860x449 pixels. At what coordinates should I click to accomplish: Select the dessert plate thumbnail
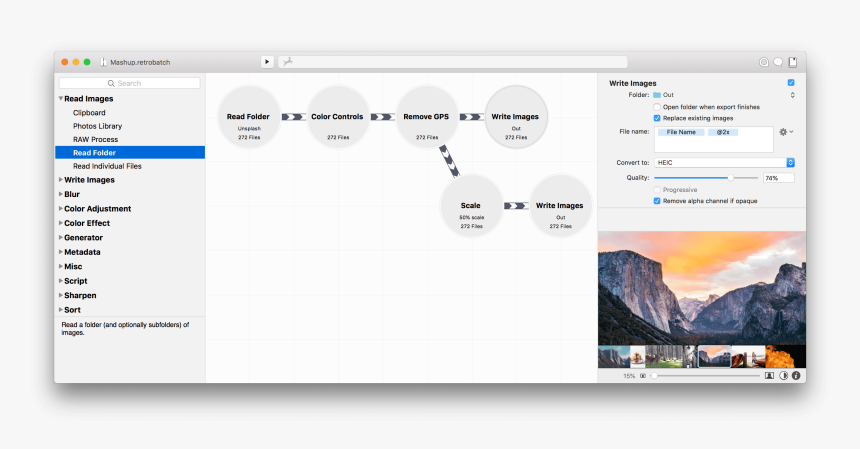point(637,356)
